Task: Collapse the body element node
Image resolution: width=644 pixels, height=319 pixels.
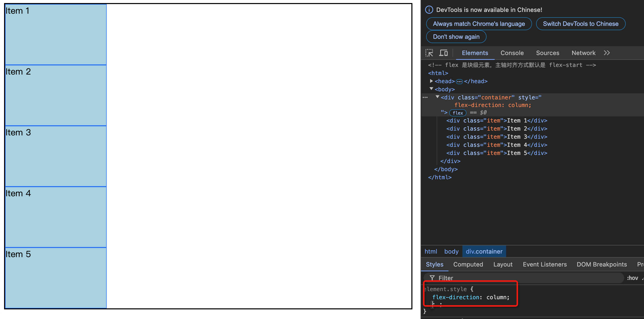Action: 431,89
